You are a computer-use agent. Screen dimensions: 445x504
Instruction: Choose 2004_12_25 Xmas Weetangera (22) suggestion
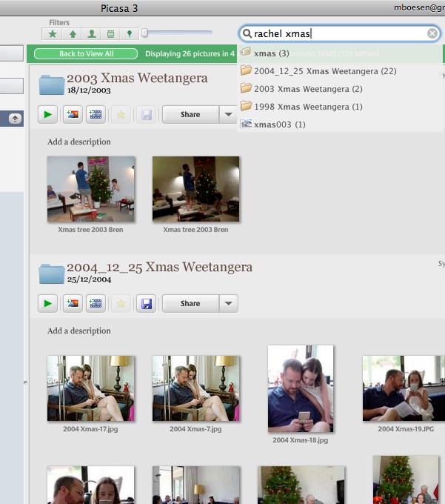339,70
